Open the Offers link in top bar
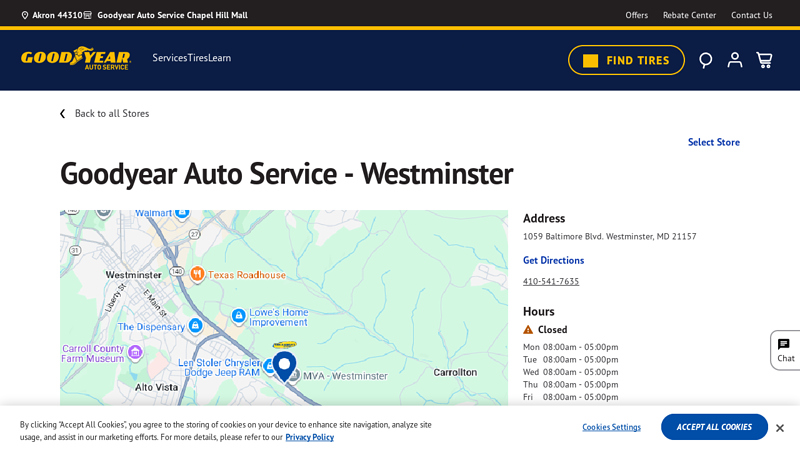The width and height of the screenshot is (800, 450). pyautogui.click(x=637, y=15)
